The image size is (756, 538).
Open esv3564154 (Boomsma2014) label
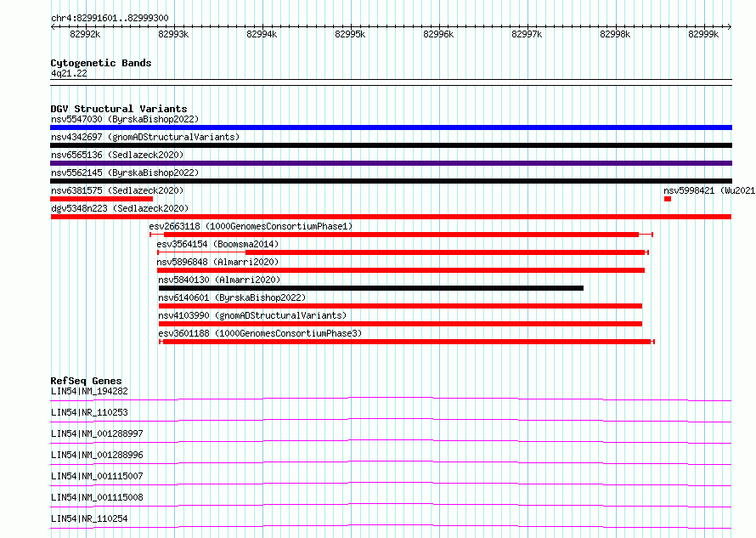pos(217,244)
